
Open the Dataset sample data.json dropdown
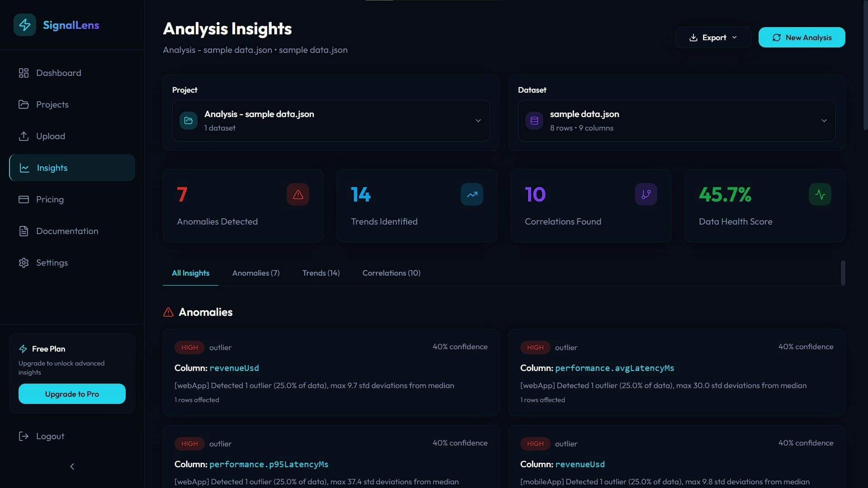[x=676, y=121]
